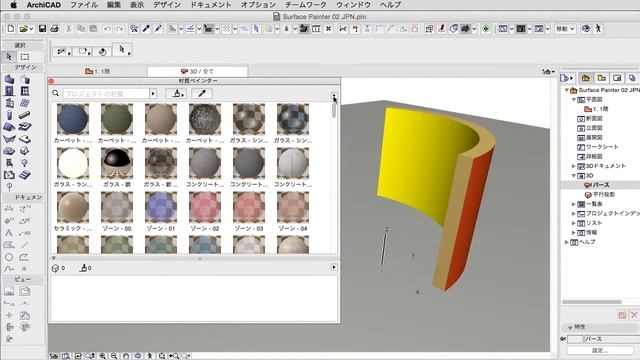Click the surface name search field
640x360 pixels.
pyautogui.click(x=106, y=93)
